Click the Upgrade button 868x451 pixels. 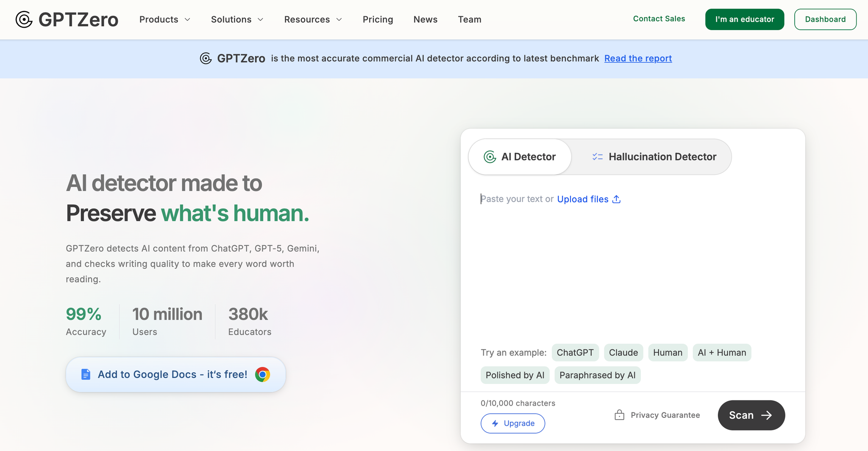(x=513, y=423)
